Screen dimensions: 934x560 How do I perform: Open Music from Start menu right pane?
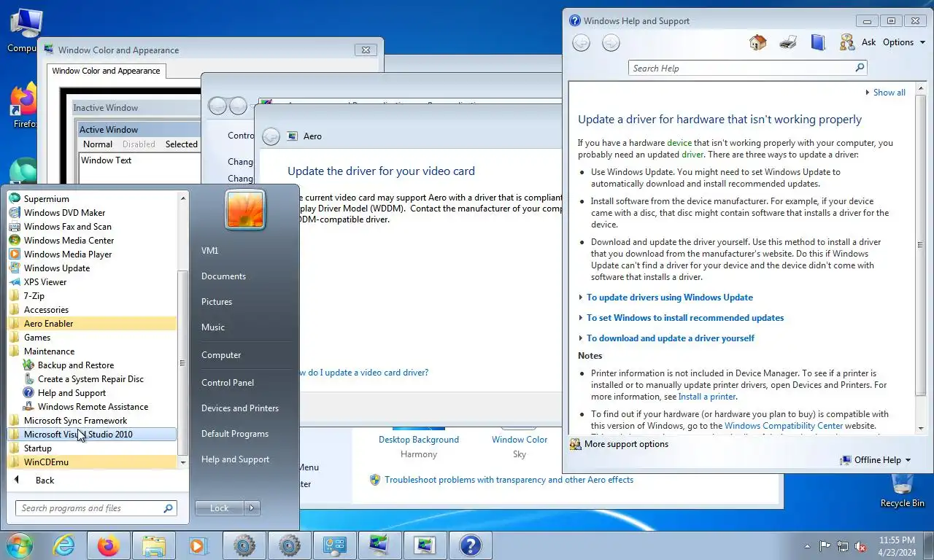point(213,327)
